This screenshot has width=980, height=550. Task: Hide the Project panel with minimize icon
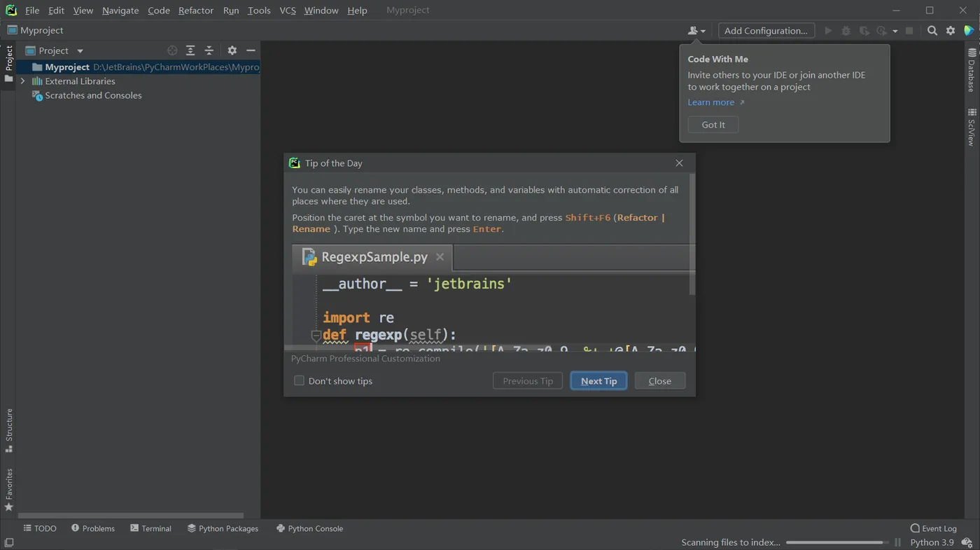coord(251,50)
